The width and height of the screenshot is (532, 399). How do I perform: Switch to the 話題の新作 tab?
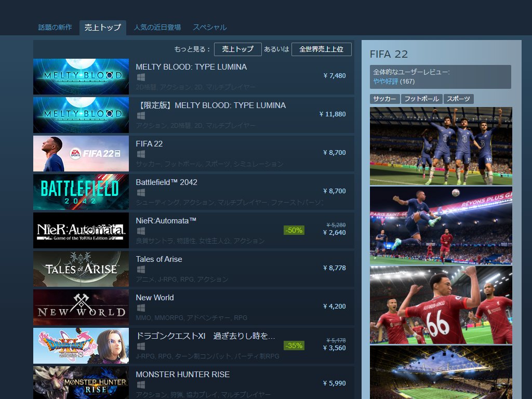pyautogui.click(x=55, y=28)
